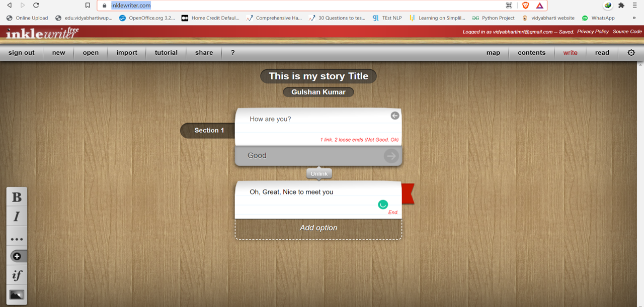Click the story title 'This is my story Title'
The height and width of the screenshot is (307, 644).
(x=318, y=76)
